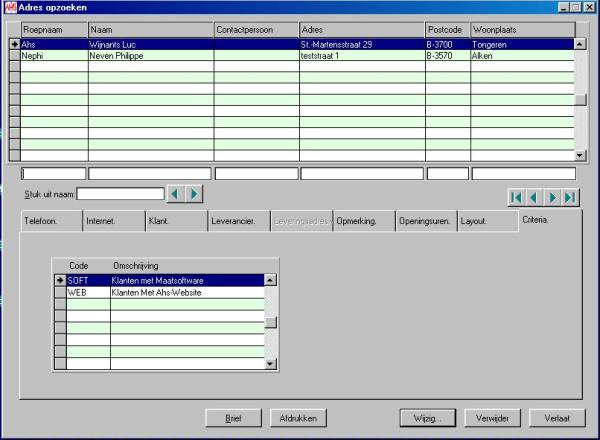Click the Postcode filter field
Screen dimensions: 600x440
point(448,174)
